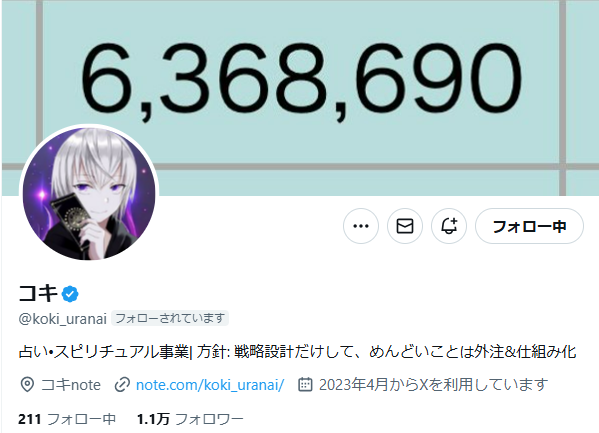Click the コキnote location text
The width and height of the screenshot is (599, 433).
coord(71,384)
